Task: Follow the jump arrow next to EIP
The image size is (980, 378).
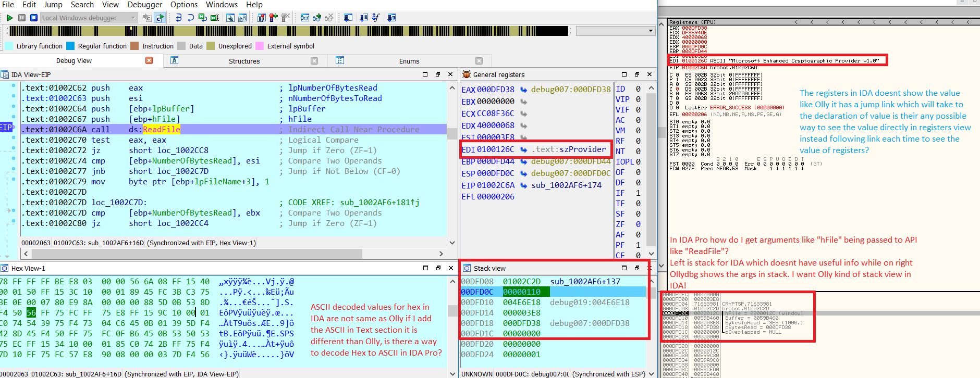Action: pos(523,185)
